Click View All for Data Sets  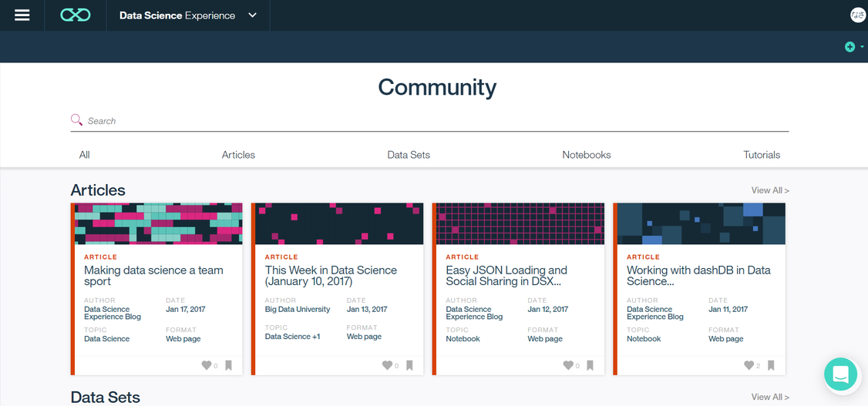[x=770, y=398]
